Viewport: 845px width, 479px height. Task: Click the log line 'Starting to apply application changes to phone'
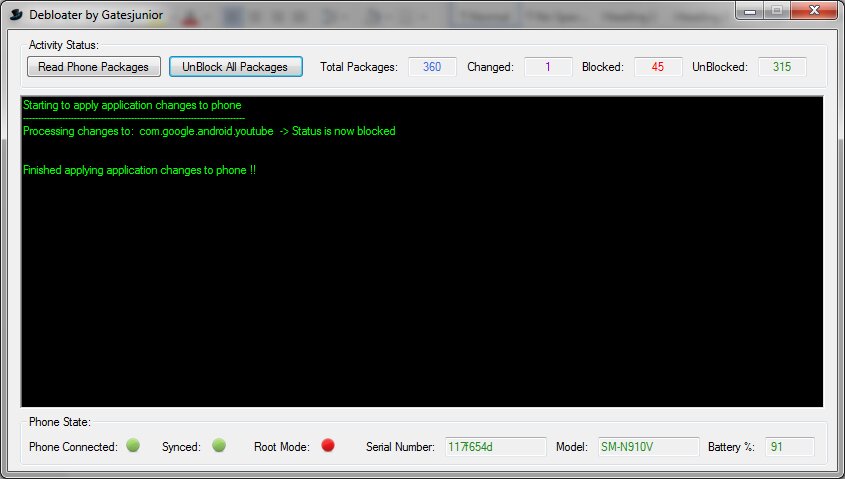click(x=132, y=105)
